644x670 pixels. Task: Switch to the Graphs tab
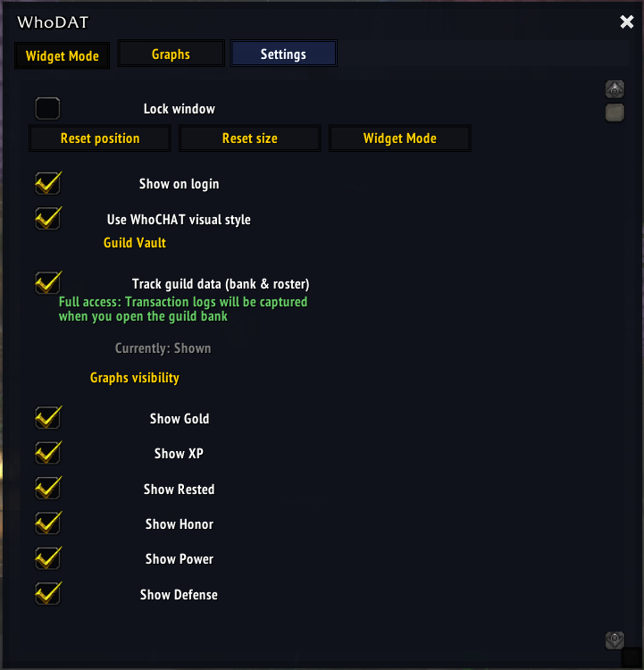pyautogui.click(x=171, y=54)
